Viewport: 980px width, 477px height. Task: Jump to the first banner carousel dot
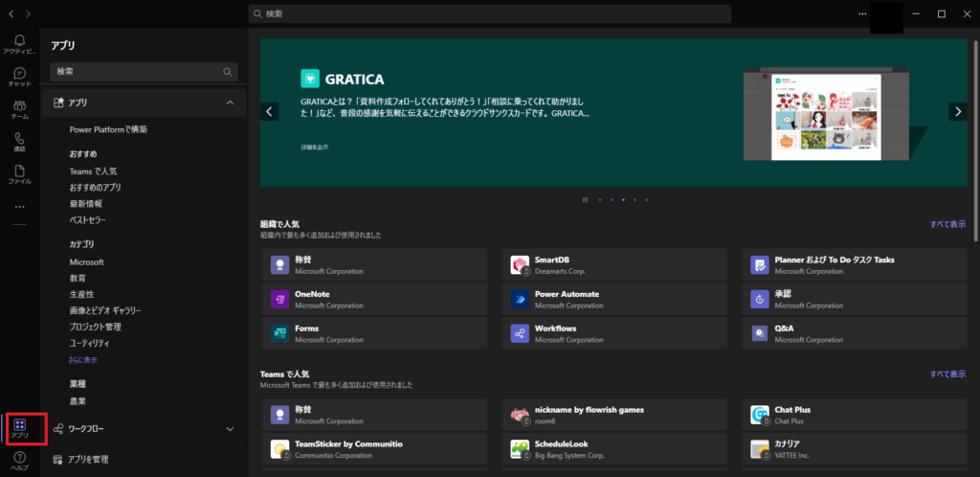pyautogui.click(x=600, y=200)
